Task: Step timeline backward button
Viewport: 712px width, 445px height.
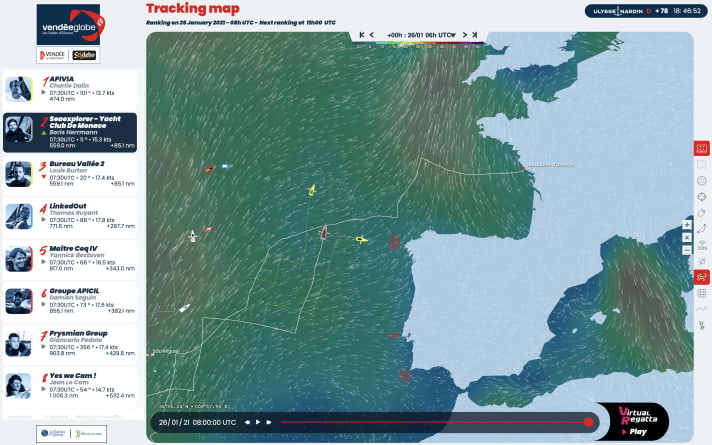Action: point(247,422)
